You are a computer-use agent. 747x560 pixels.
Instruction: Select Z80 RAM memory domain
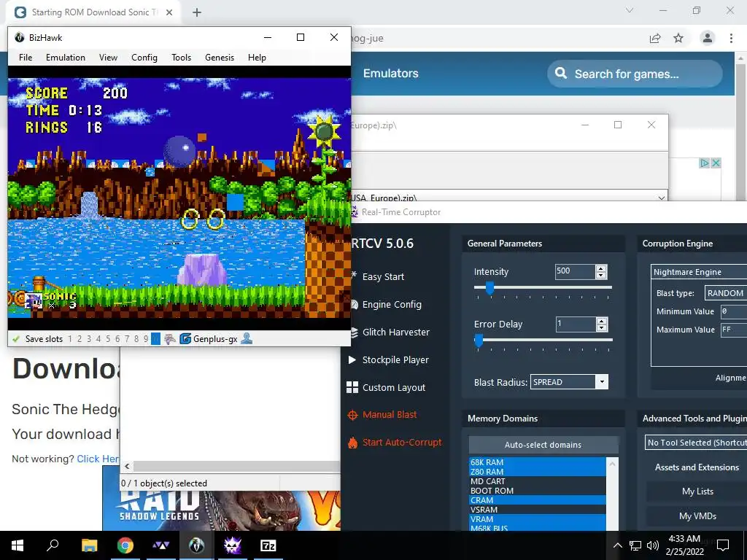(538, 472)
